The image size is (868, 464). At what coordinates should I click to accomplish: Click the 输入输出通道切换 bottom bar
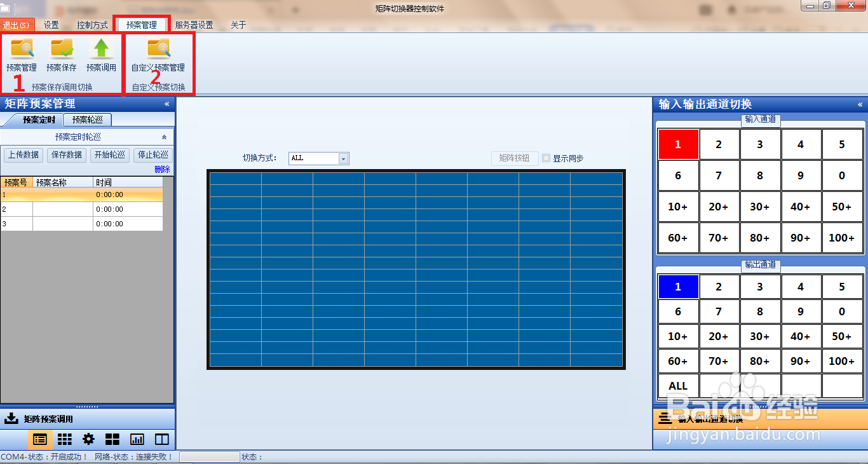tap(760, 419)
